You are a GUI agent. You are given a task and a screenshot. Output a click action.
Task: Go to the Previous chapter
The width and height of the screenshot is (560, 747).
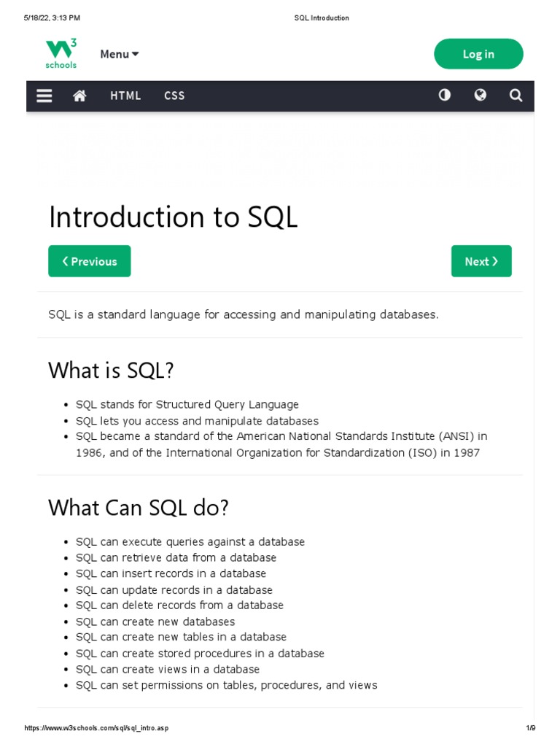[x=90, y=261]
